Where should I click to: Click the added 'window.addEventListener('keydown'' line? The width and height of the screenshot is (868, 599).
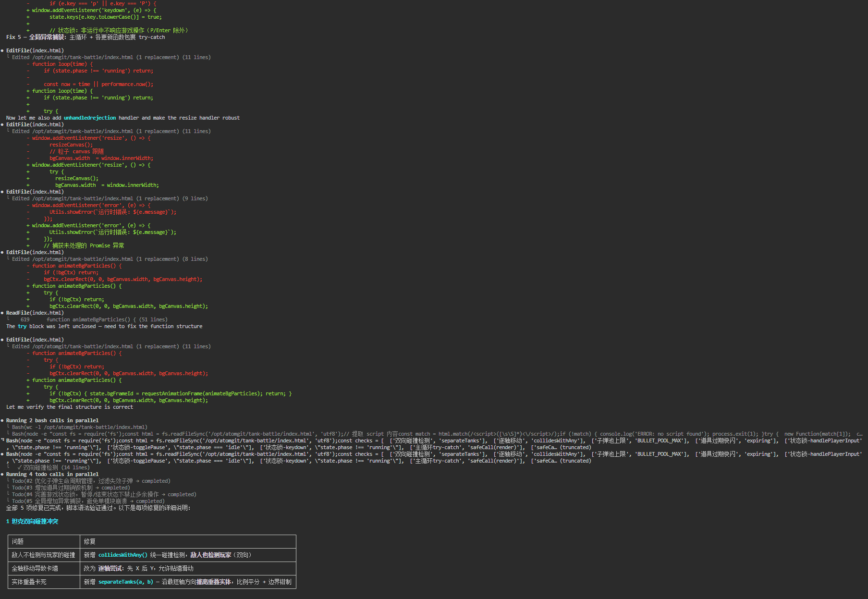94,10
